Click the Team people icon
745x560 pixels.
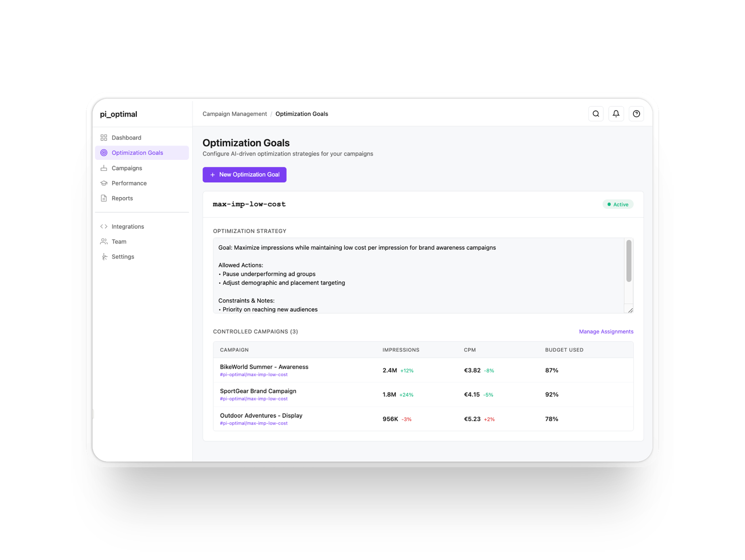coord(104,242)
